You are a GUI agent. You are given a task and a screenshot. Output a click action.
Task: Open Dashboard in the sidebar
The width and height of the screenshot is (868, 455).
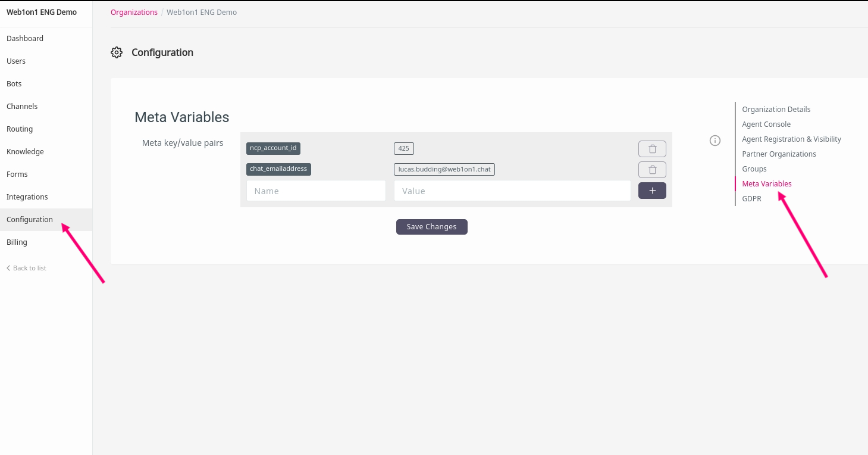tap(46, 39)
